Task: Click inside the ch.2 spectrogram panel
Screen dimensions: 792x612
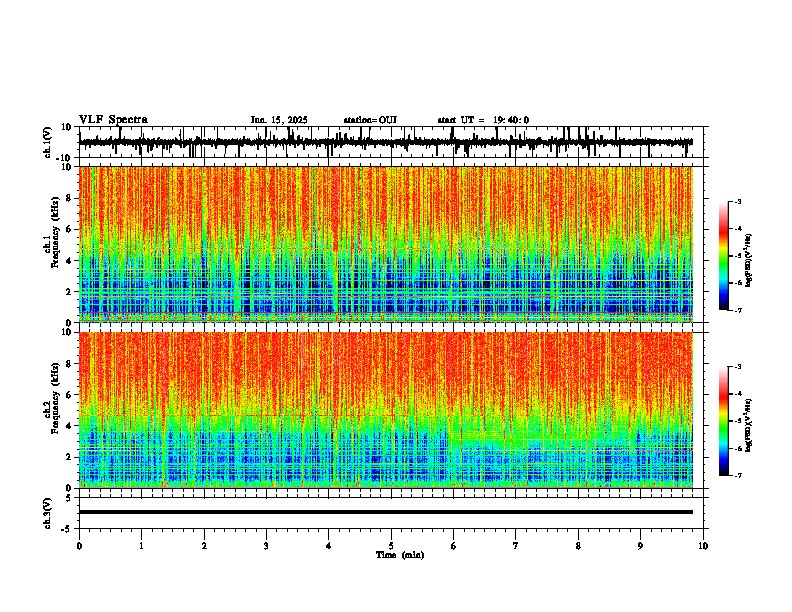Action: coord(386,410)
